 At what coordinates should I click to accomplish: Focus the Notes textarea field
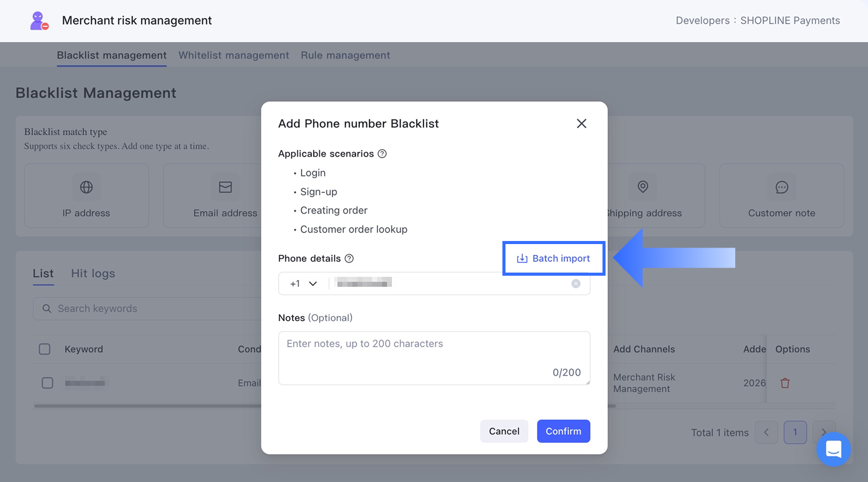[434, 358]
